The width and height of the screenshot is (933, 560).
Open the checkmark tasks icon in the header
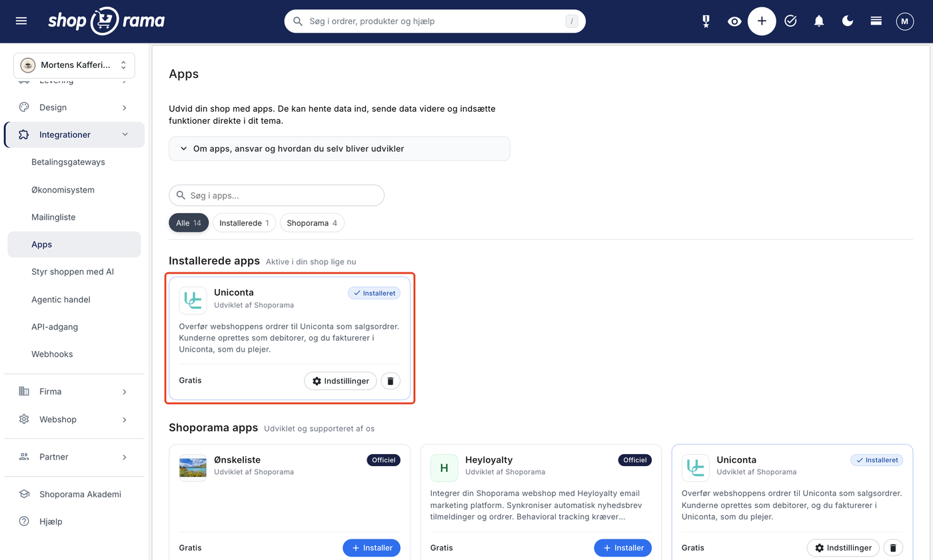[x=790, y=21]
